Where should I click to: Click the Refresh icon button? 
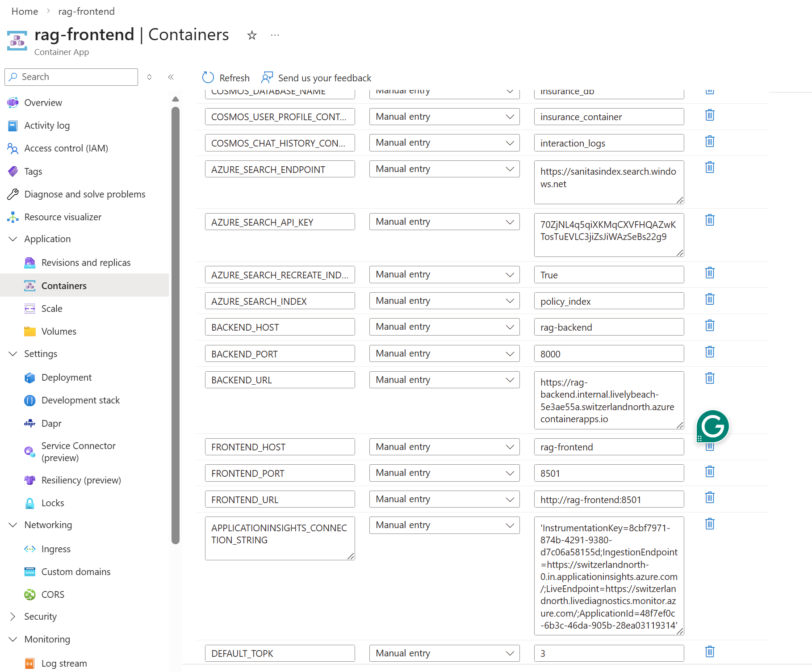208,78
